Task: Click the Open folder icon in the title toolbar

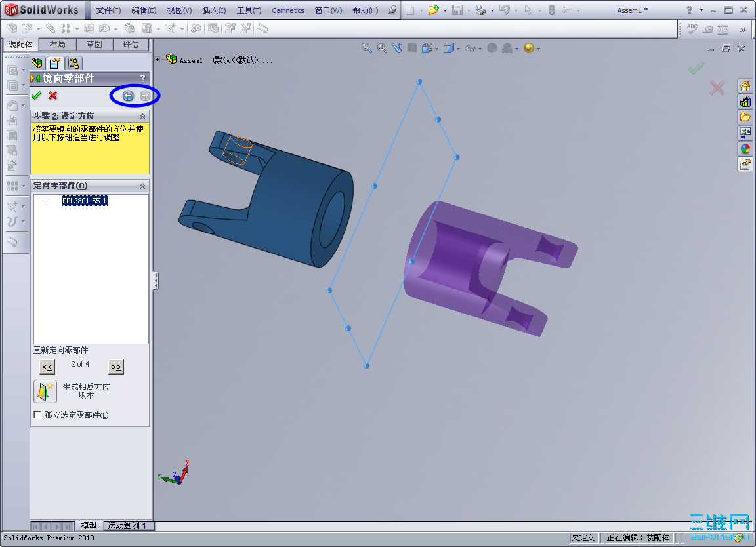Action: 433,10
